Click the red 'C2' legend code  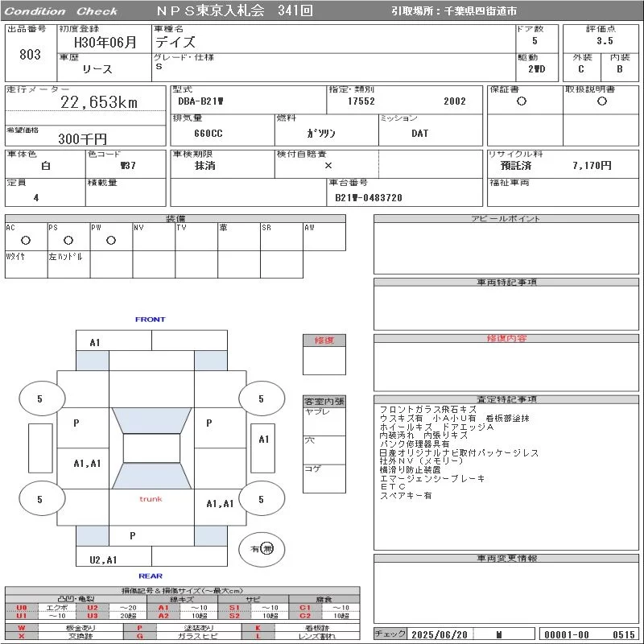pos(305,616)
